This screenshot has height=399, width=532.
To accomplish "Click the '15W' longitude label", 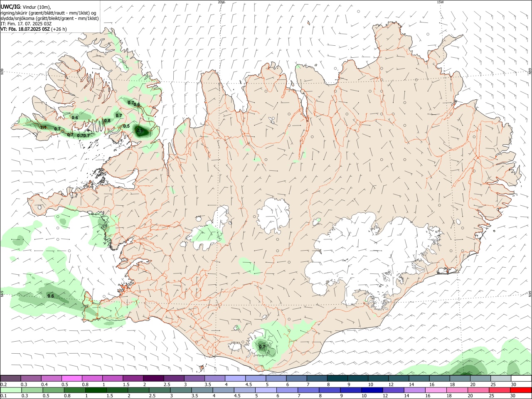I will tap(440, 2).
